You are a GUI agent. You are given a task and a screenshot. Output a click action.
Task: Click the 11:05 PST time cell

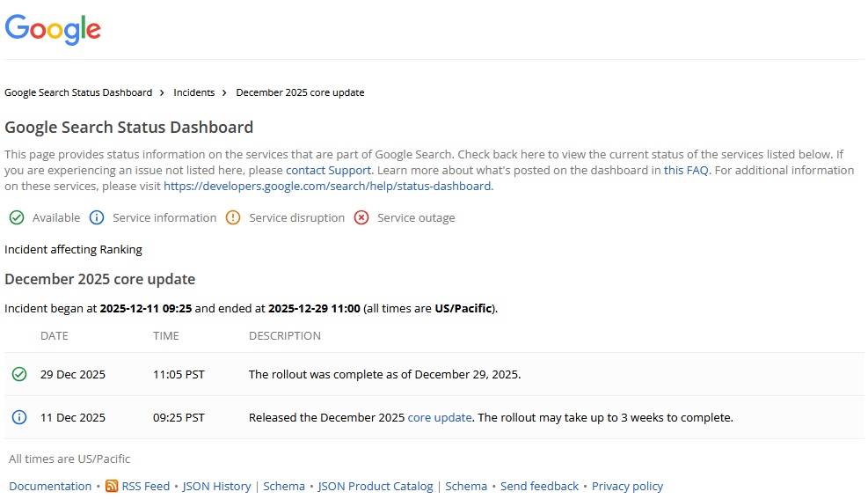[179, 374]
